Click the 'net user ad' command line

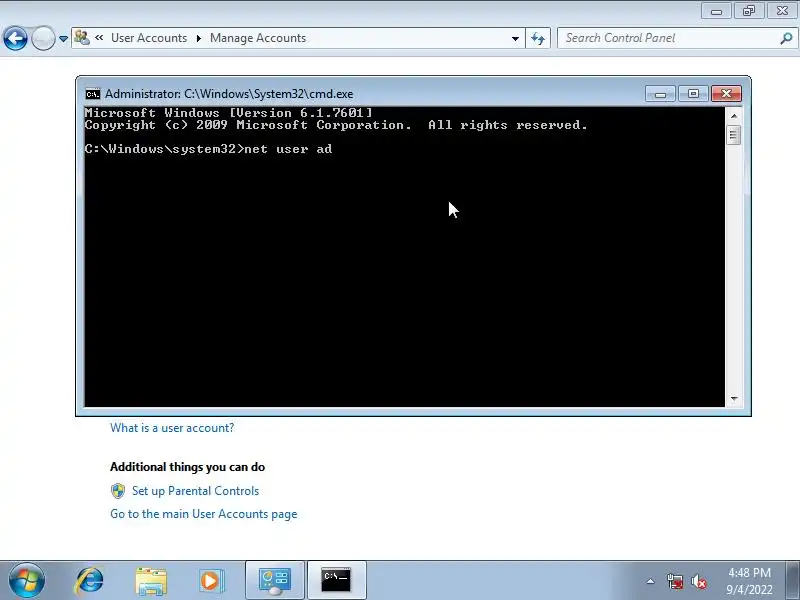tap(208, 149)
